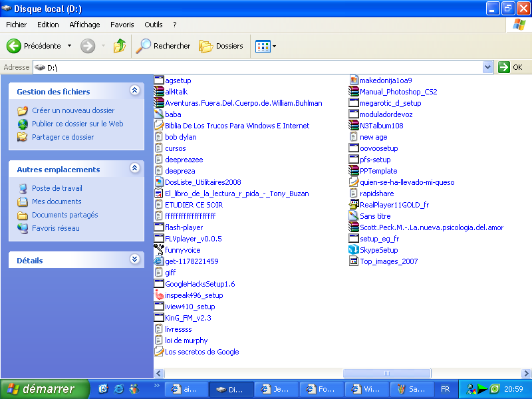This screenshot has width=532, height=399.
Task: Click horizontal scrollbar left arrow
Action: pyautogui.click(x=159, y=373)
